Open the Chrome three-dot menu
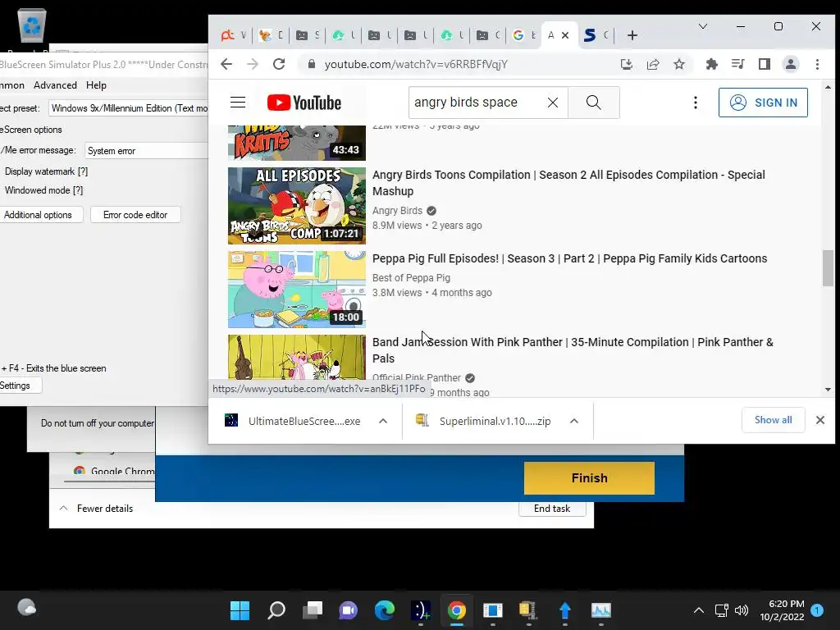840x630 pixels. tap(817, 64)
